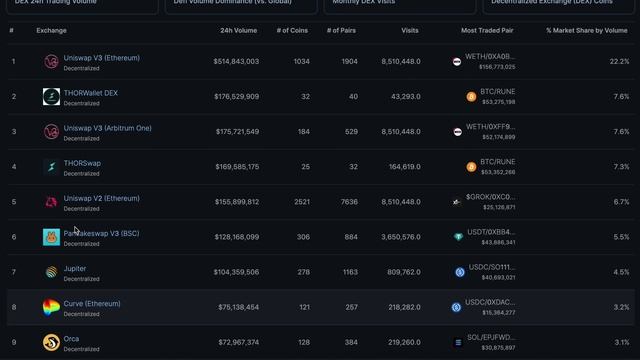Click the $GROK pair coin icon
This screenshot has width=640, height=360.
(456, 202)
